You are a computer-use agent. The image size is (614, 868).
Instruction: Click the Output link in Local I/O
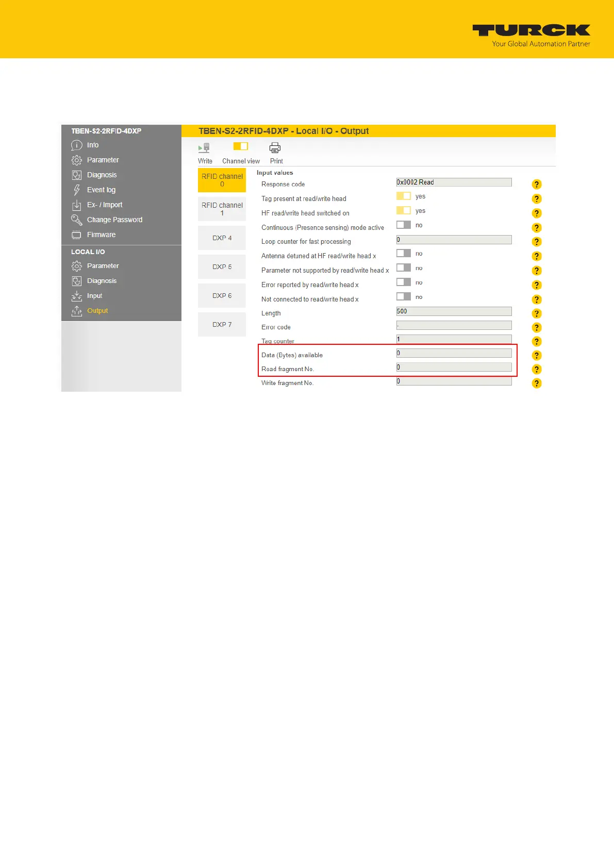coord(97,311)
